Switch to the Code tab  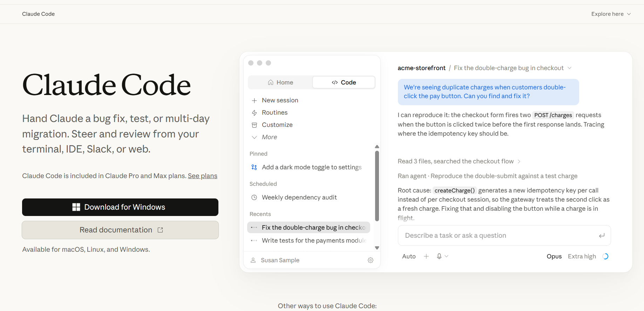(x=344, y=82)
